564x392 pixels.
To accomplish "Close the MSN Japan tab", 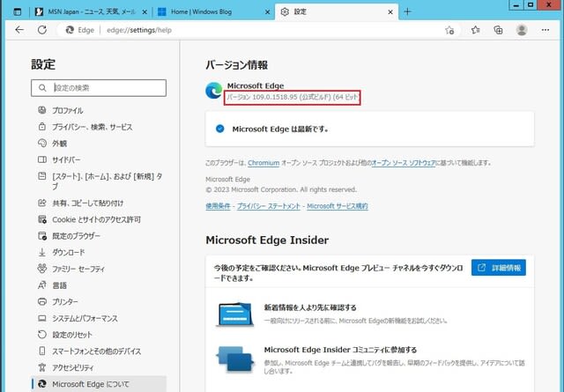I will pyautogui.click(x=145, y=12).
